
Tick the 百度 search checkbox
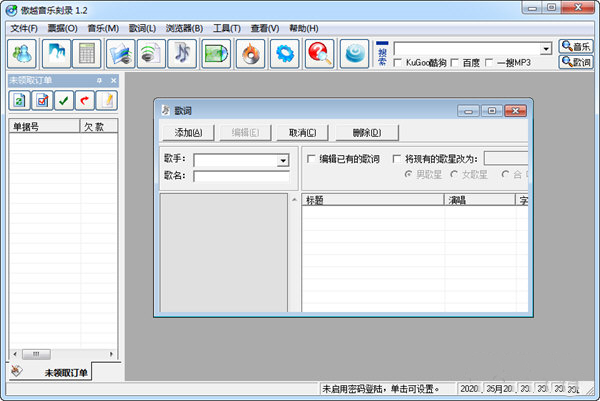pyautogui.click(x=456, y=63)
